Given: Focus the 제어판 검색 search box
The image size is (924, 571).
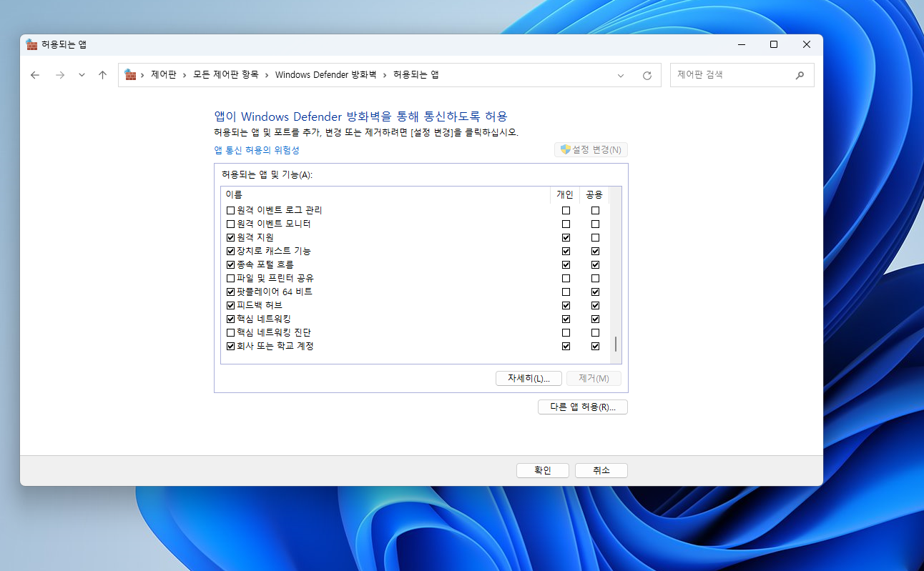Looking at the screenshot, I should 742,74.
